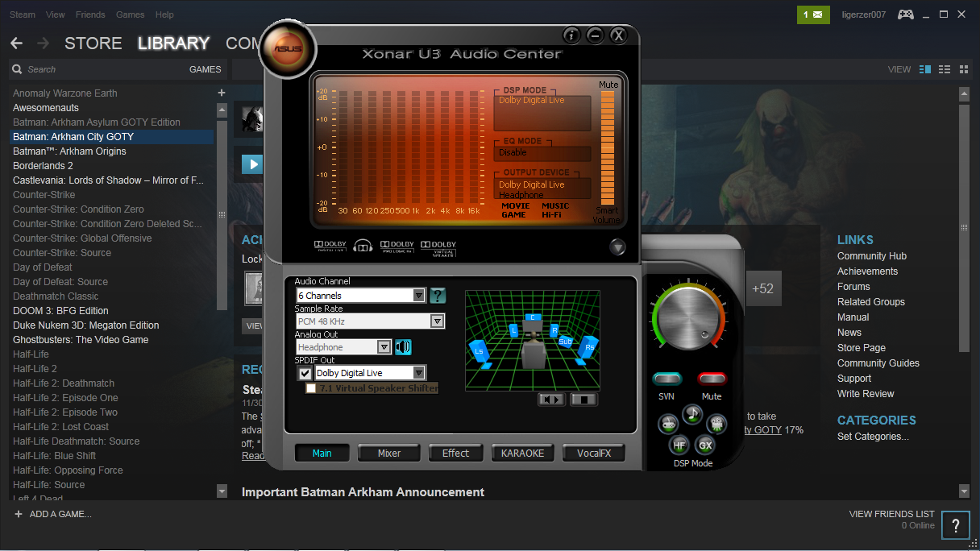This screenshot has height=551, width=980.
Task: Select the Game DSP mode gamepad icon
Action: tap(668, 424)
